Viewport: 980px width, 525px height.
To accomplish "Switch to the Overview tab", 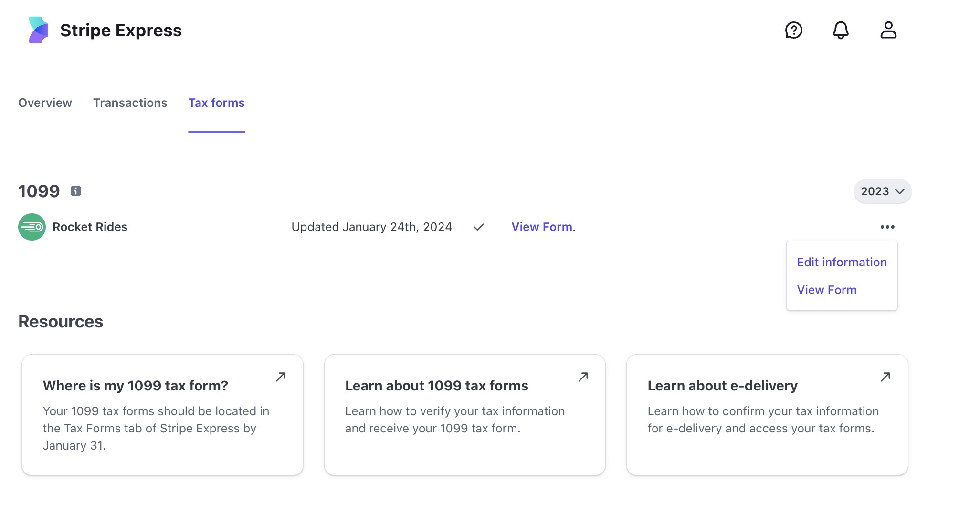I will tap(44, 103).
